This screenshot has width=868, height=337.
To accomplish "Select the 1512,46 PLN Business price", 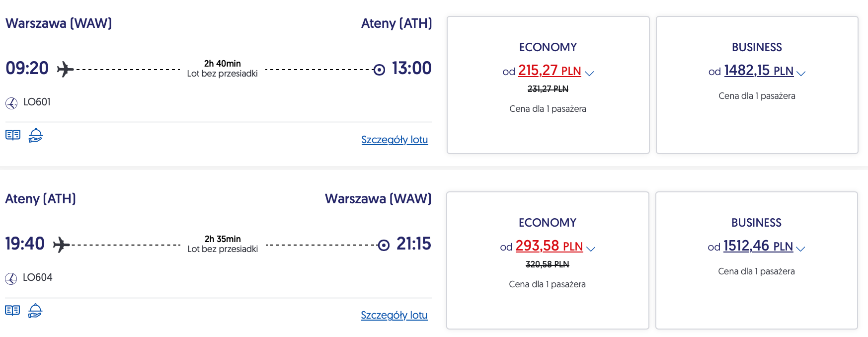I will click(x=758, y=246).
